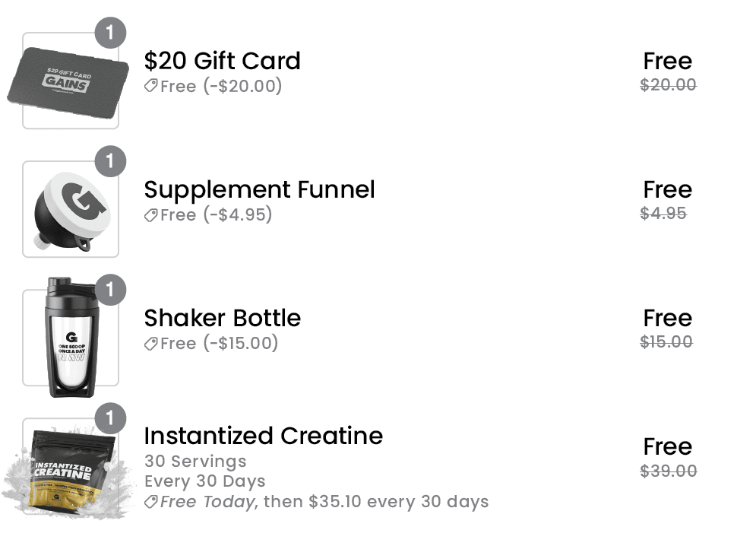Screen dimensions: 756x546
Task: Click the quantity badge on Shaker Bottle
Action: tap(110, 290)
